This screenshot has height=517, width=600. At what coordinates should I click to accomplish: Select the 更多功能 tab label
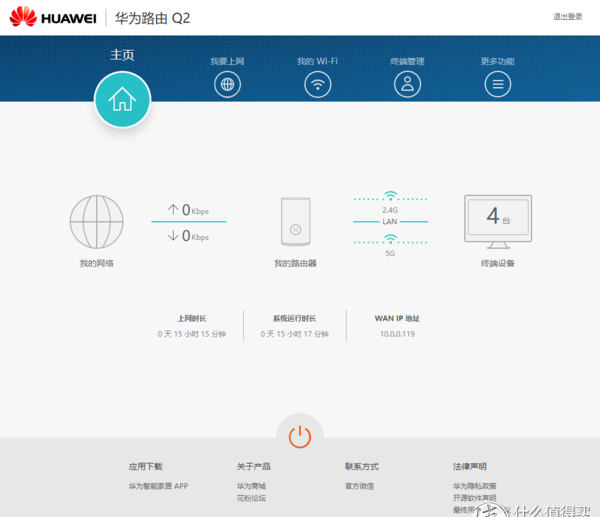point(497,61)
